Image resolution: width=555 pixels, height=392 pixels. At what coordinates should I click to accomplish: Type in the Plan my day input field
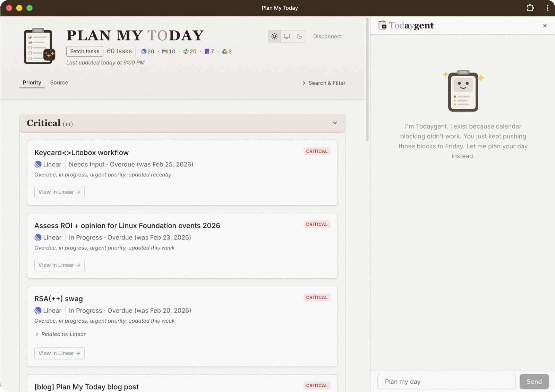pyautogui.click(x=446, y=381)
